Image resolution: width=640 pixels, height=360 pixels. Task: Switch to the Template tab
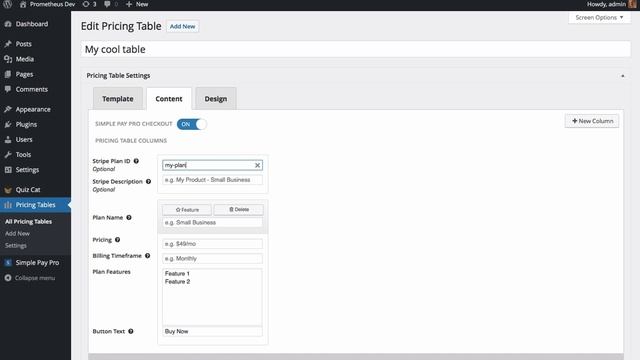click(118, 99)
